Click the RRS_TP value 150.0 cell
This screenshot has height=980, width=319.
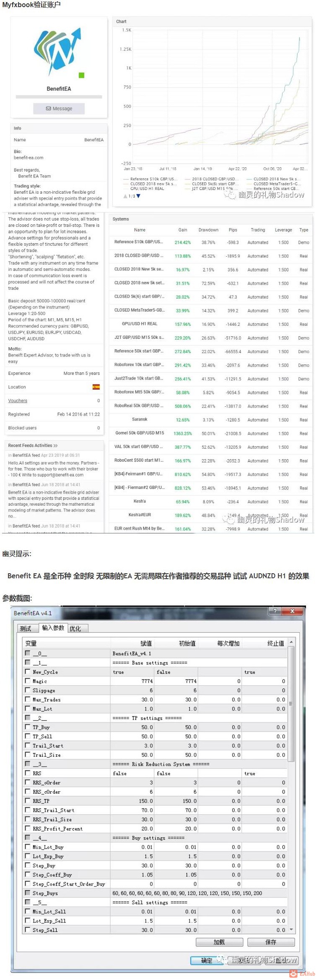132,801
